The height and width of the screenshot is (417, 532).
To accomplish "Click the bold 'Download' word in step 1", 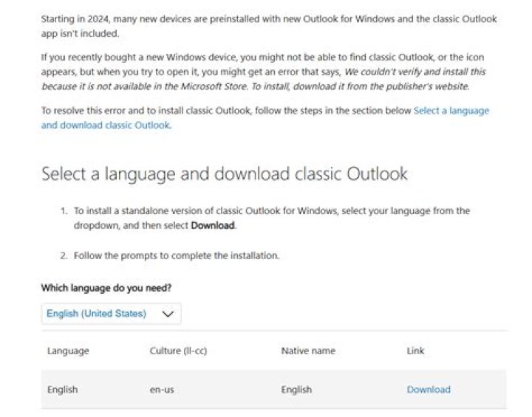I will [213, 225].
